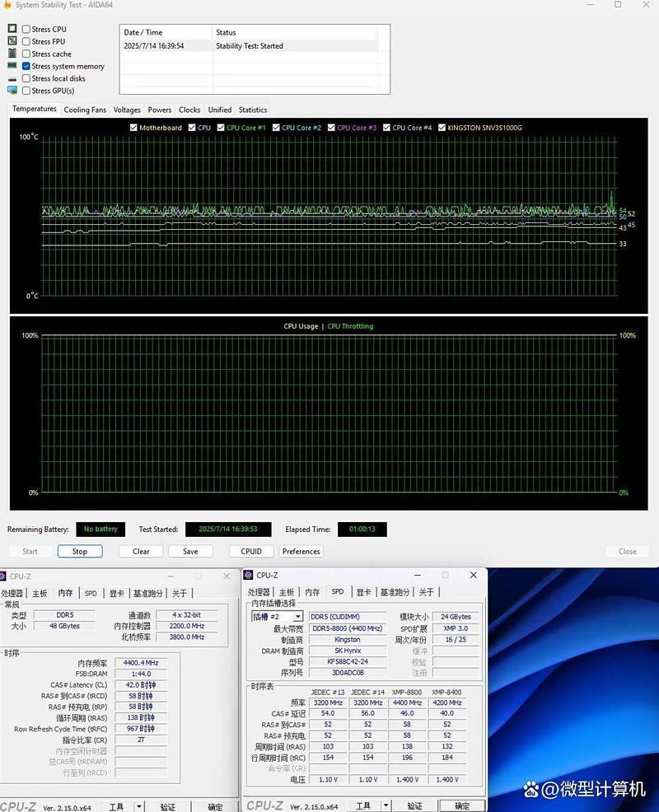Click the CPU chip icon beside Stress CPU
Image resolution: width=659 pixels, height=812 pixels.
[x=12, y=29]
